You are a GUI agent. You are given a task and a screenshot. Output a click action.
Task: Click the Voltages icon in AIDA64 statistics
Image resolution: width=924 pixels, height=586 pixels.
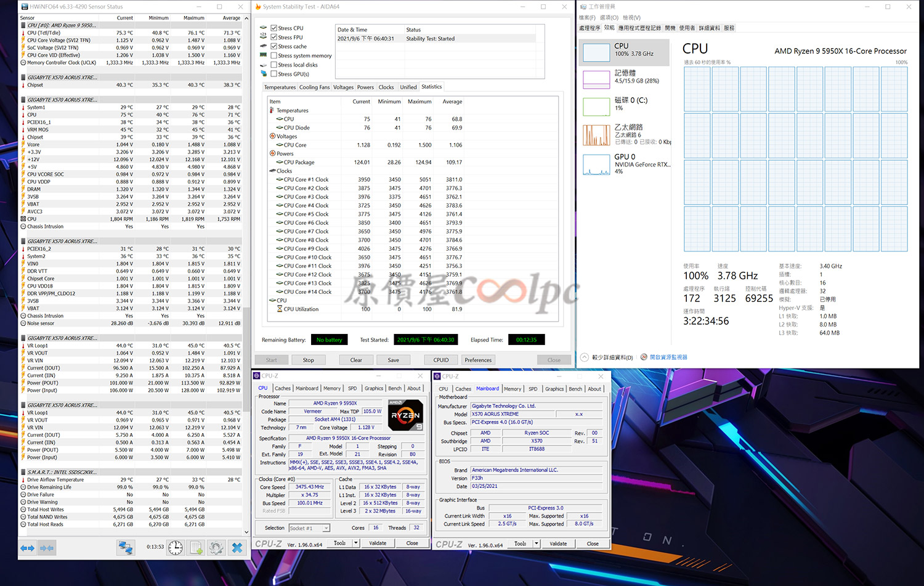[x=272, y=136]
